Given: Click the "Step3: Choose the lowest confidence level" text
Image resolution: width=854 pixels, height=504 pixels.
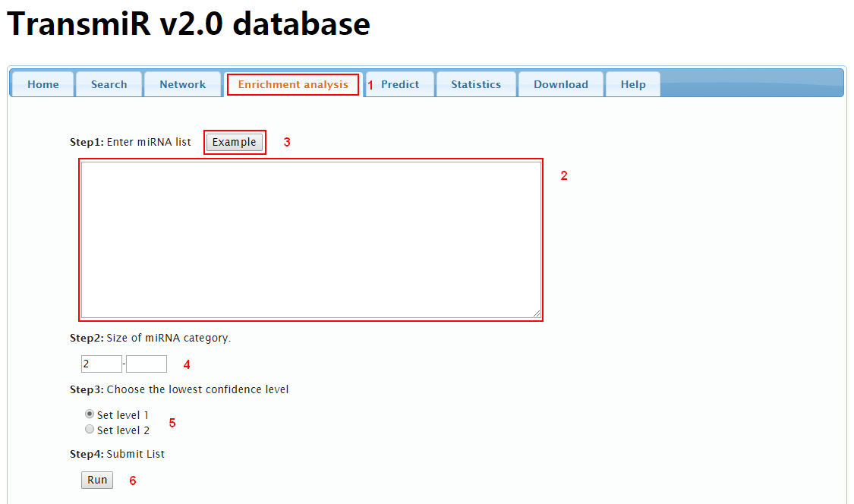Looking at the screenshot, I should click(179, 389).
